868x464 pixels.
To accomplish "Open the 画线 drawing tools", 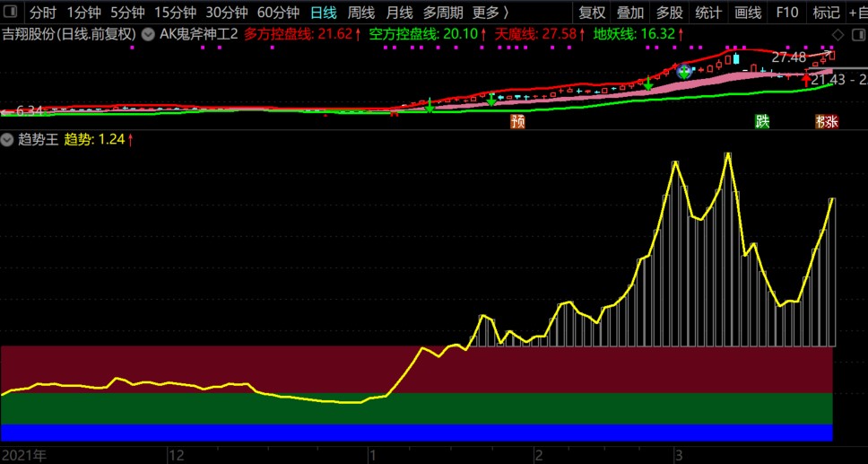I will (748, 13).
